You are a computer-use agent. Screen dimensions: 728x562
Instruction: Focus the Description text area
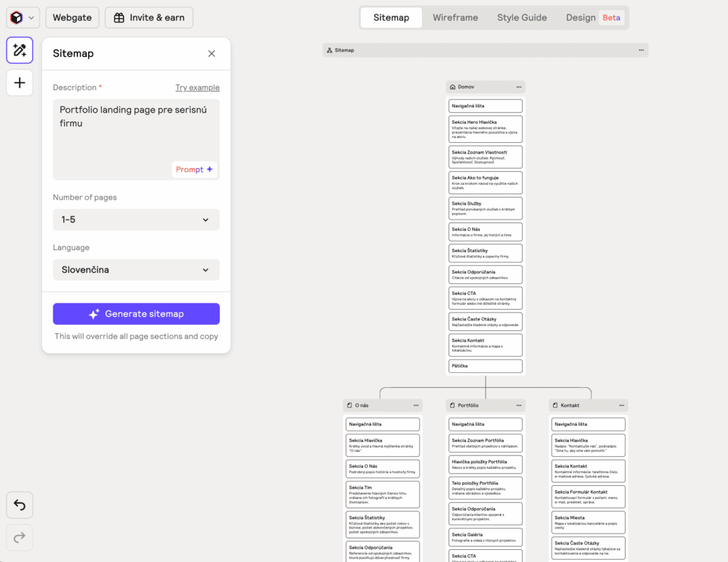136,139
